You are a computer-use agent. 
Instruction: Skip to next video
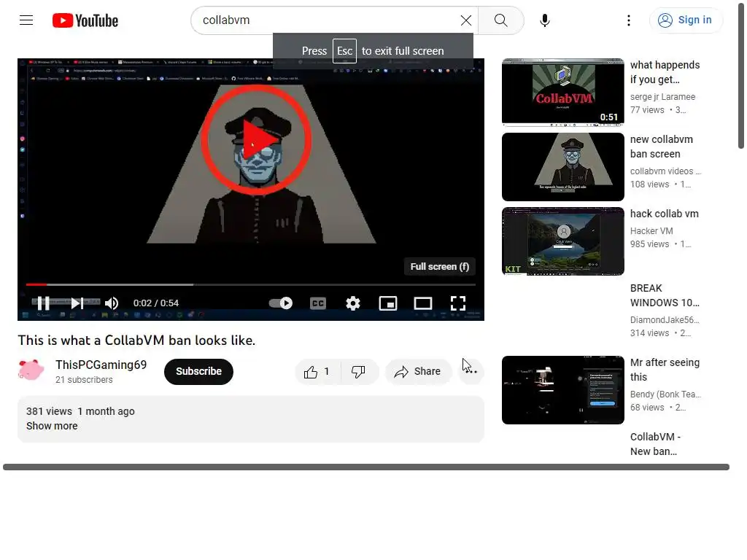77,303
